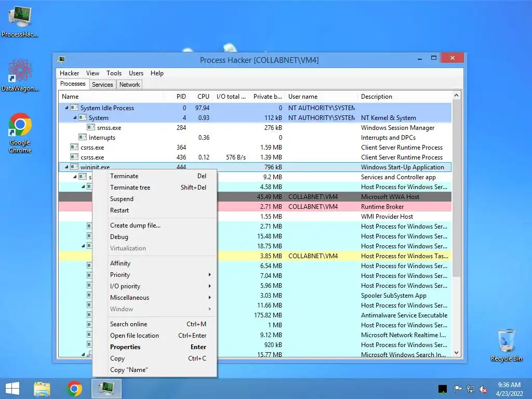
Task: Click the scrollbar down arrow
Action: click(456, 353)
